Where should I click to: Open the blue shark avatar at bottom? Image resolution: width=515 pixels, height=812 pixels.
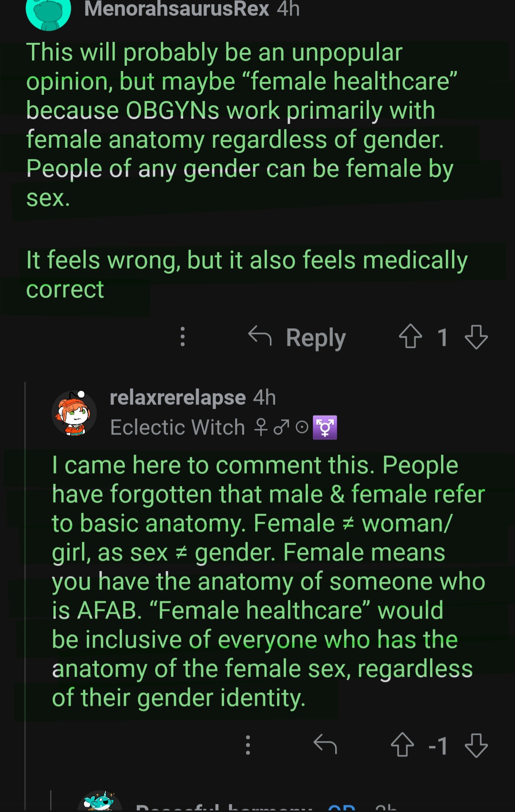click(99, 802)
